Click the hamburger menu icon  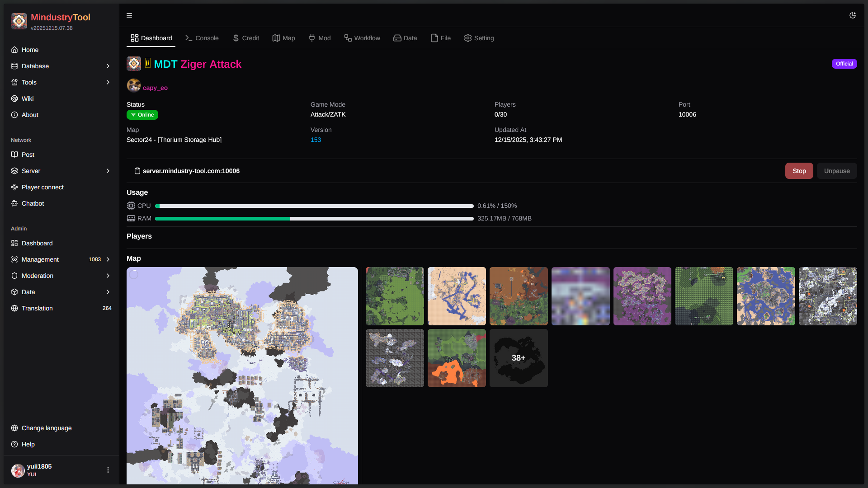click(x=129, y=15)
